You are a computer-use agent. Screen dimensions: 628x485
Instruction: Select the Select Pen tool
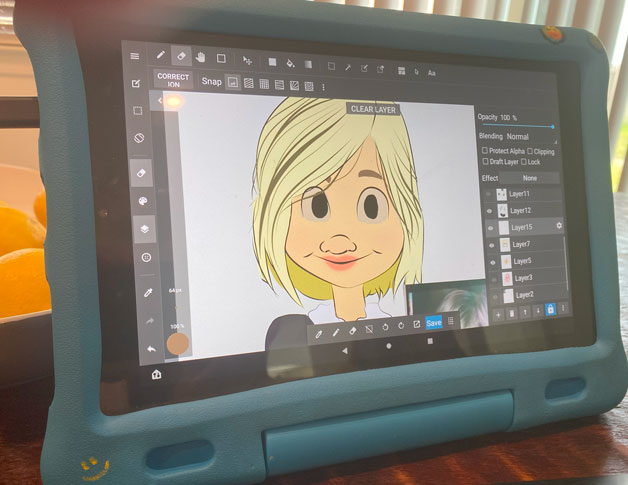click(364, 68)
